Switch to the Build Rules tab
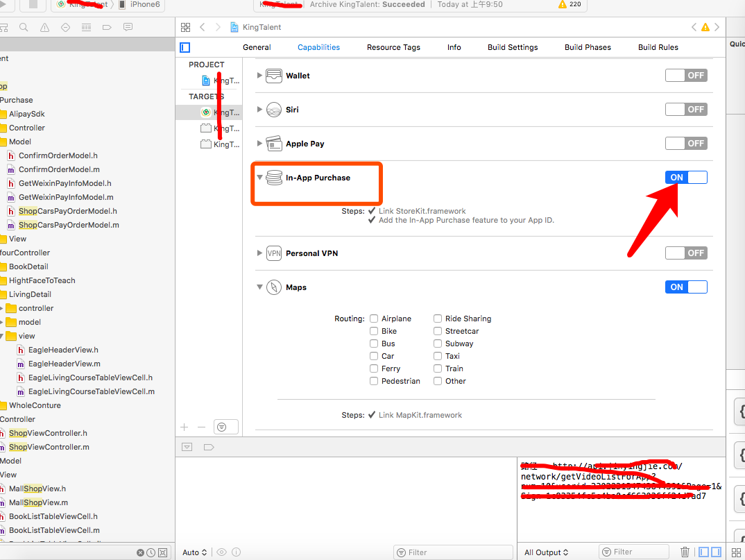This screenshot has height=560, width=745. (x=658, y=47)
